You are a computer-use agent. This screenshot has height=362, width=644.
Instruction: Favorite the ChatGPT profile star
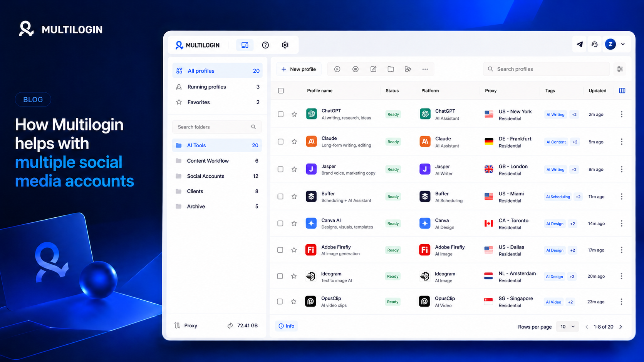point(294,114)
